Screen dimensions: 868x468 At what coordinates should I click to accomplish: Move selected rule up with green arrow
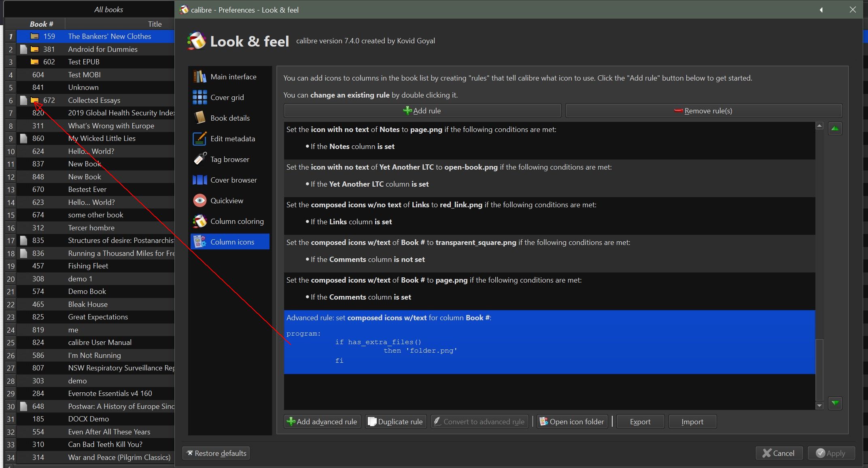(x=835, y=129)
